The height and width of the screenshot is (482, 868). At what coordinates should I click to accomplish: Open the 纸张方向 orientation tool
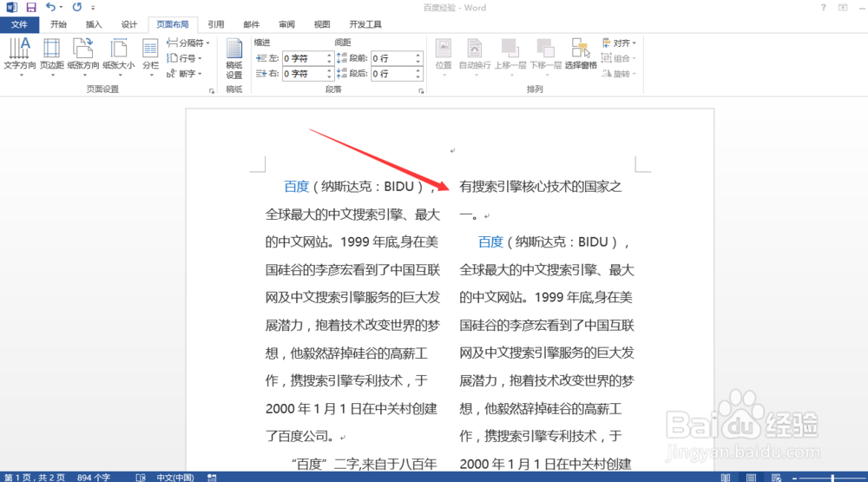83,57
